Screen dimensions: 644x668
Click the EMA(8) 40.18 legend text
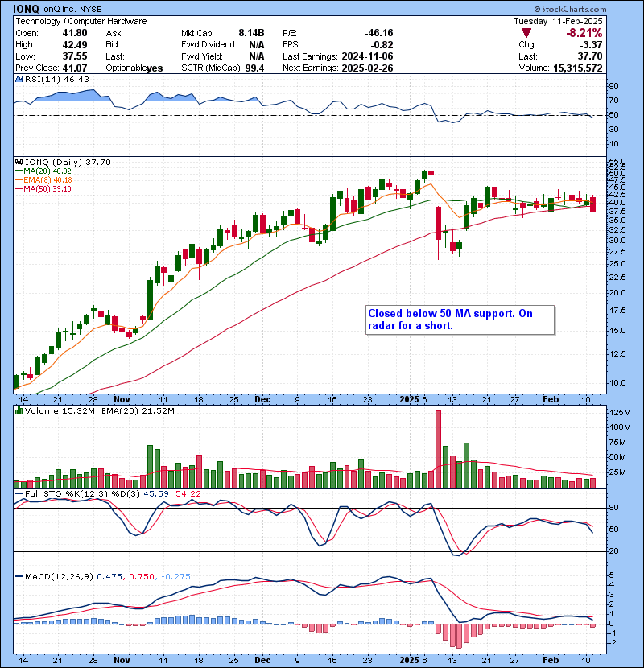click(x=47, y=180)
